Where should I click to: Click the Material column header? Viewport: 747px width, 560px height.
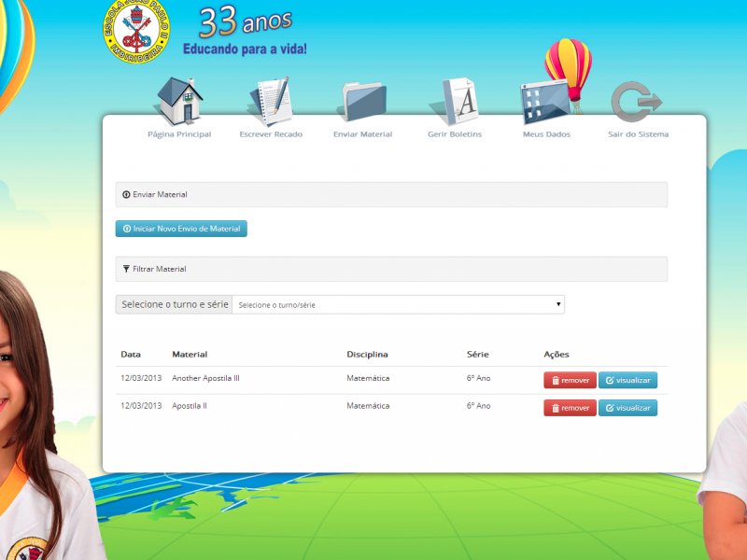pos(190,355)
